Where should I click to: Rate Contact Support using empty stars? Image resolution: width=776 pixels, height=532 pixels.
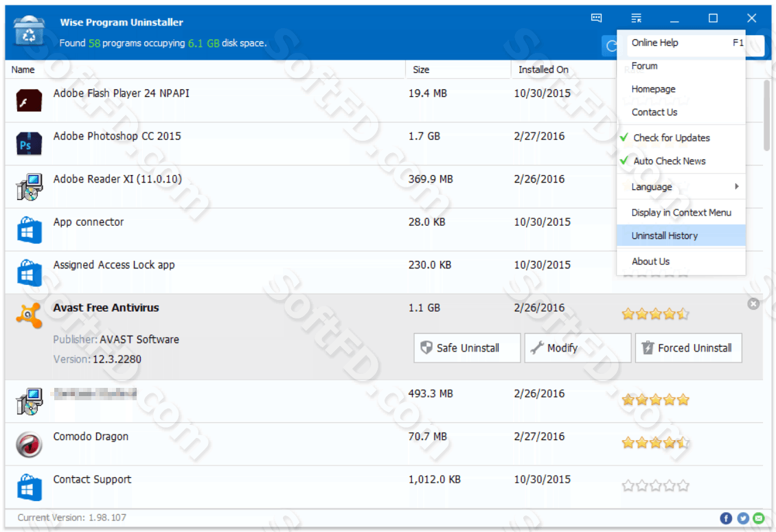coord(655,485)
